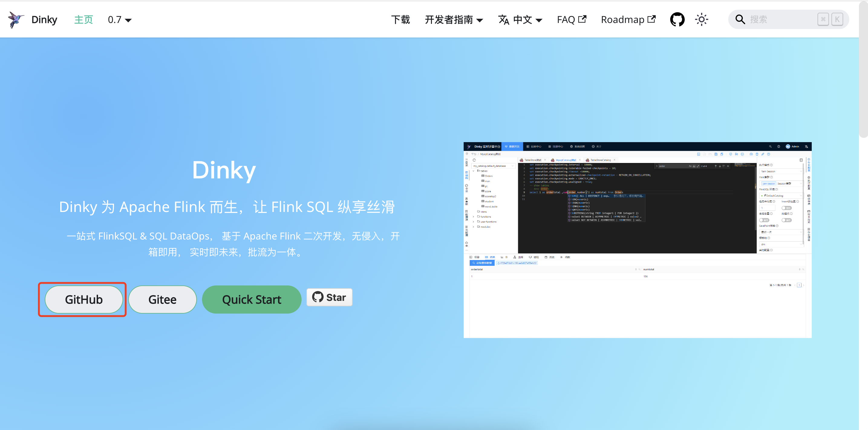
Task: Open the FAQ link
Action: [566, 19]
